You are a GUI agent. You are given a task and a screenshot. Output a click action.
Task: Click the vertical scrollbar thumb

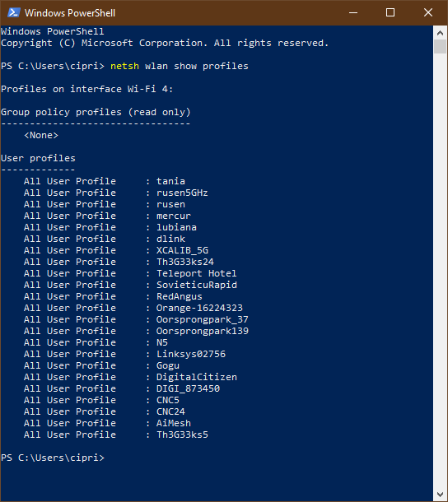(440, 47)
